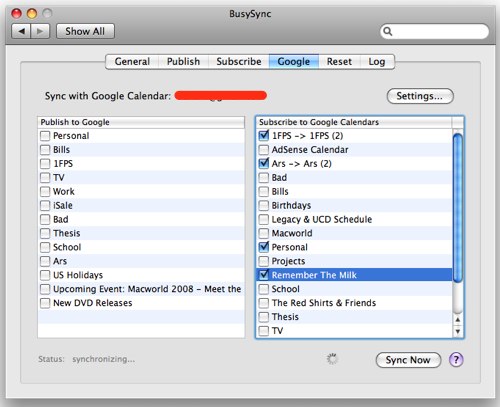
Task: Check Bills in Subscribe to Google Calendars
Action: coord(264,192)
